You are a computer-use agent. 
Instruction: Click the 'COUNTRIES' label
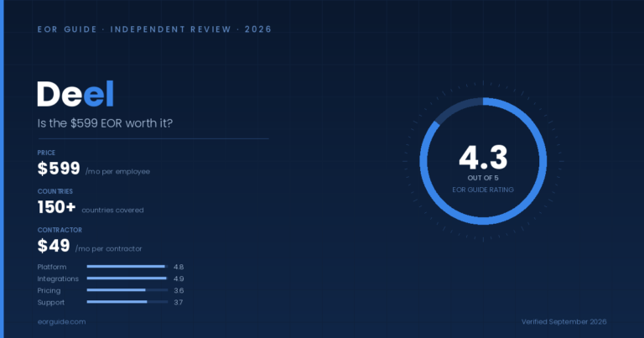point(55,191)
